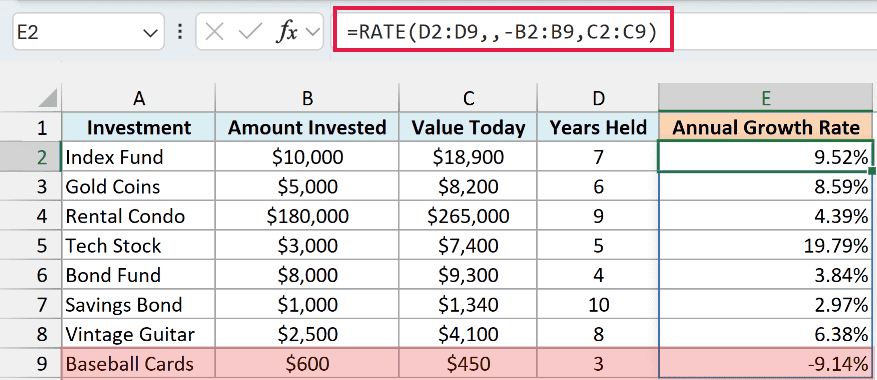Select the Rental Condo cell

pyautogui.click(x=138, y=216)
